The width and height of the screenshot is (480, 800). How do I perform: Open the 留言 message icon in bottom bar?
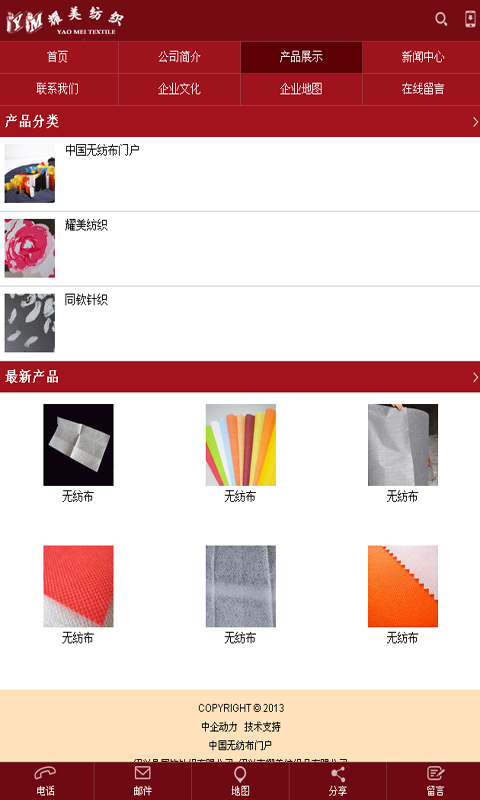(435, 773)
